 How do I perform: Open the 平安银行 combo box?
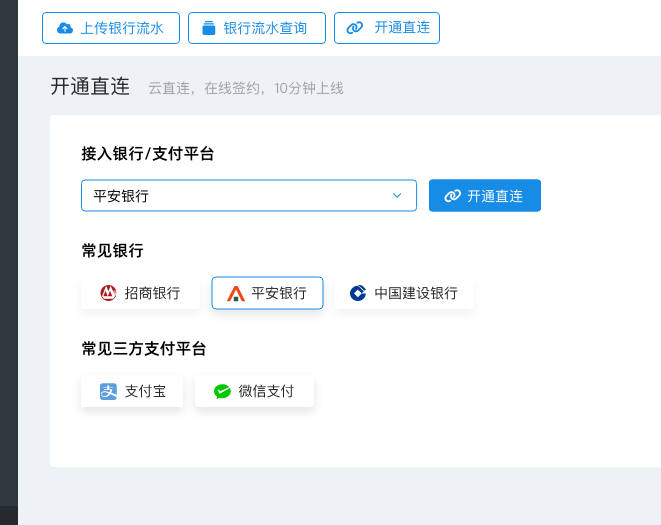249,196
